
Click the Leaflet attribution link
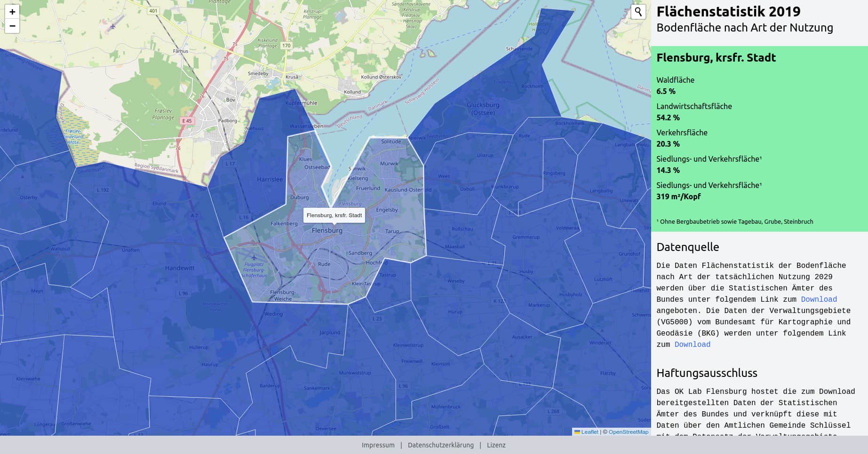[589, 432]
